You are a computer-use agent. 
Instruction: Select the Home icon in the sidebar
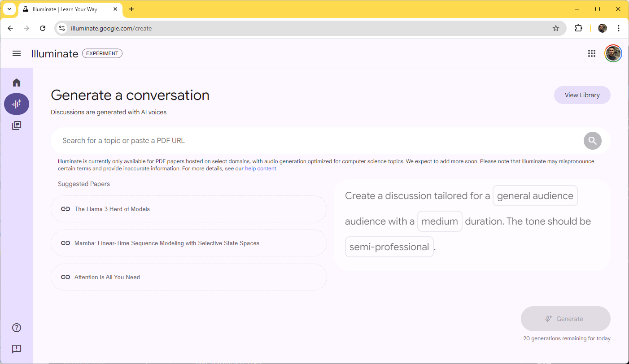click(x=17, y=82)
